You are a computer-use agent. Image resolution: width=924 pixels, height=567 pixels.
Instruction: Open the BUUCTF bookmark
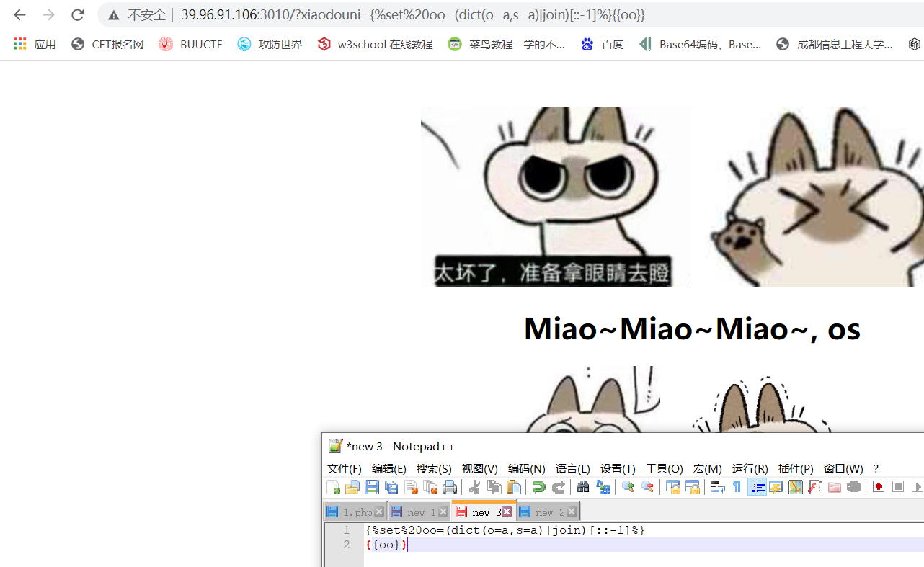click(190, 44)
